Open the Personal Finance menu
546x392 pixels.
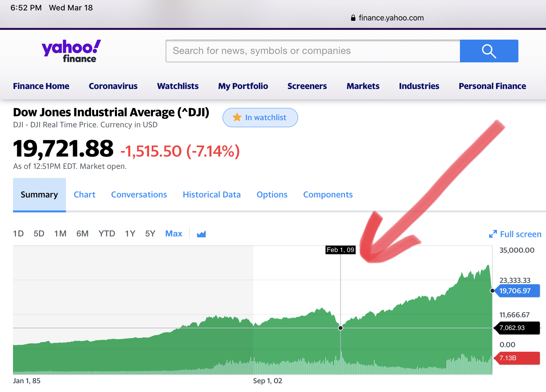tap(492, 86)
